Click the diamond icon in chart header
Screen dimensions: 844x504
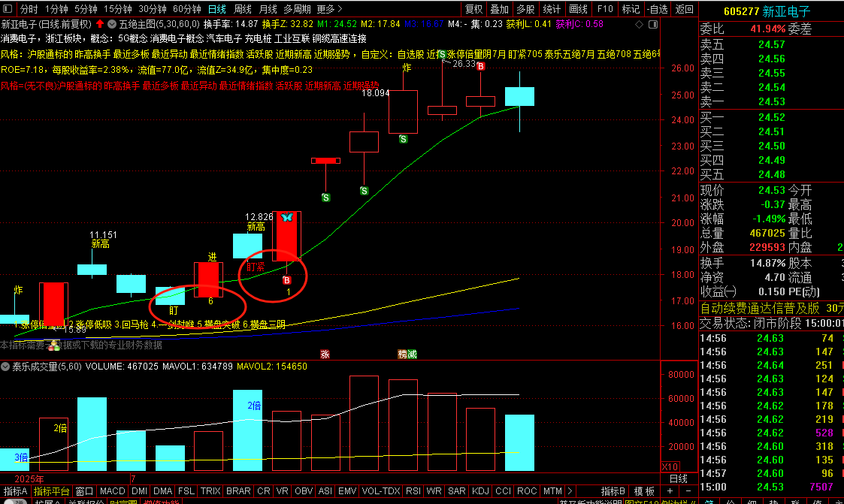(x=639, y=24)
